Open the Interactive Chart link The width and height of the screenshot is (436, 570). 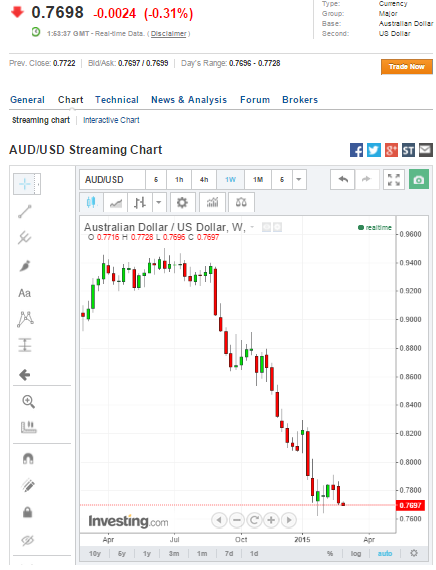tap(111, 120)
